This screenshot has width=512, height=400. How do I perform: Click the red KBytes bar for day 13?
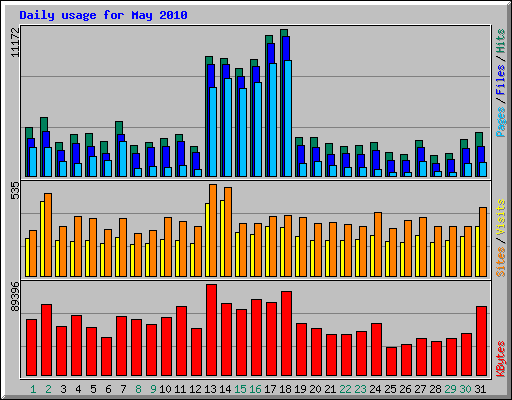point(211,330)
